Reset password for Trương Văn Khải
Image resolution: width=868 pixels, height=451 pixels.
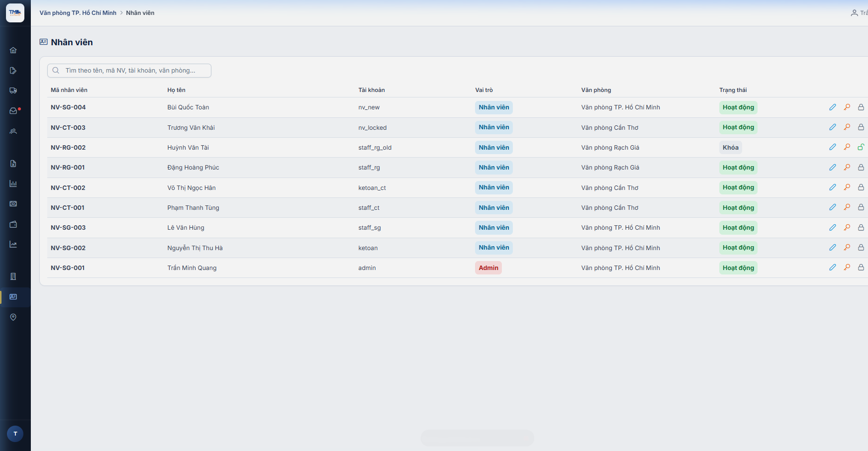tap(847, 127)
